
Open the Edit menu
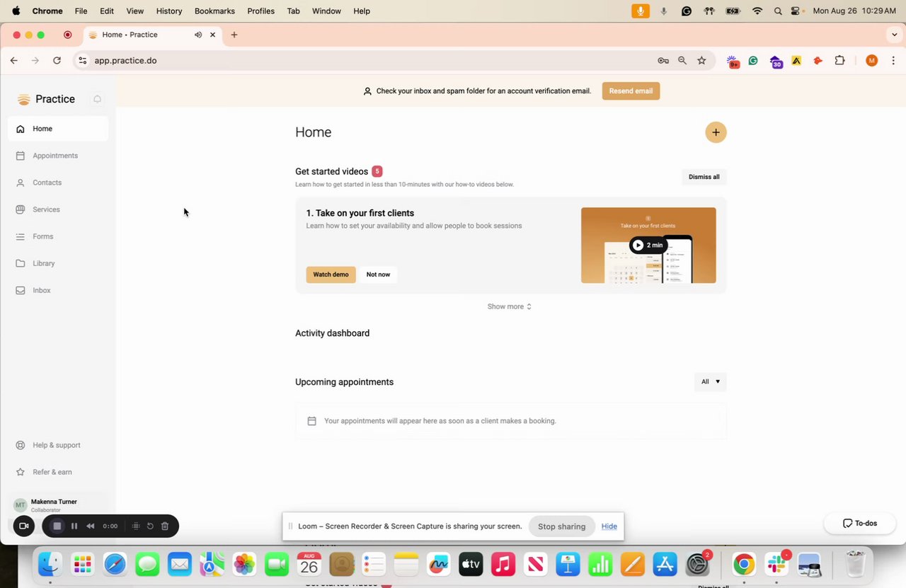click(107, 11)
